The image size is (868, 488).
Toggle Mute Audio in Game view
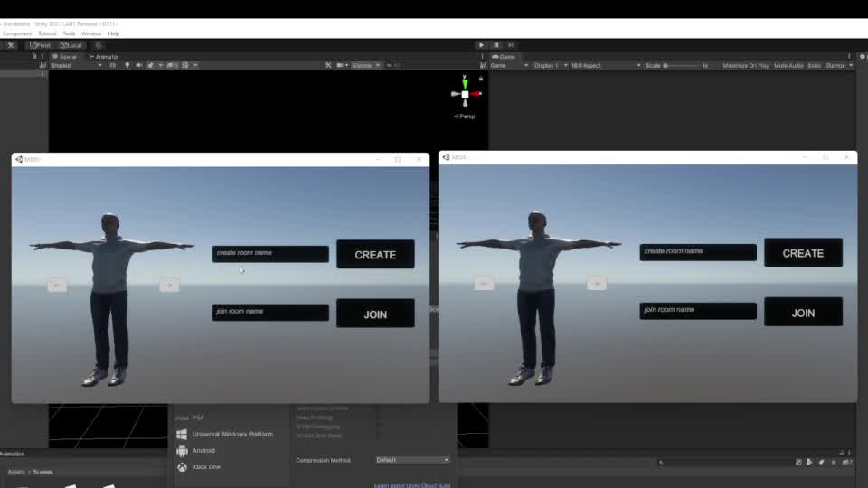[x=788, y=65]
